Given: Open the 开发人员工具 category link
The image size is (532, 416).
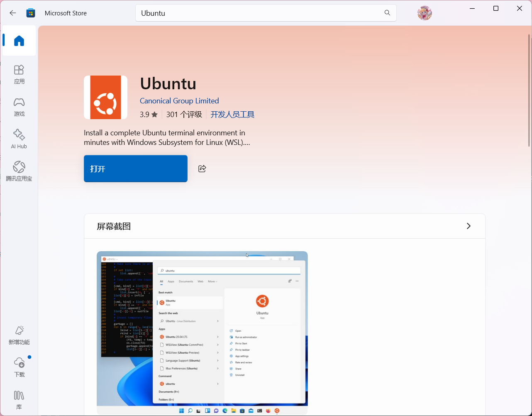Looking at the screenshot, I should (x=232, y=115).
